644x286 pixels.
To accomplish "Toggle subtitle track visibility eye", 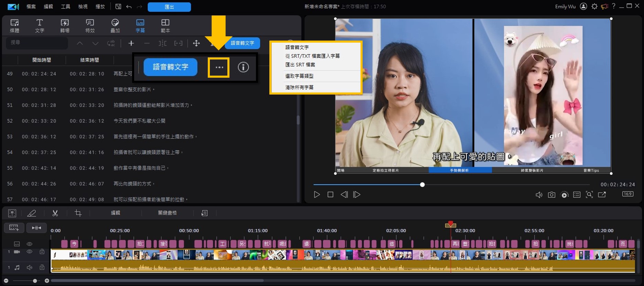I will point(30,244).
